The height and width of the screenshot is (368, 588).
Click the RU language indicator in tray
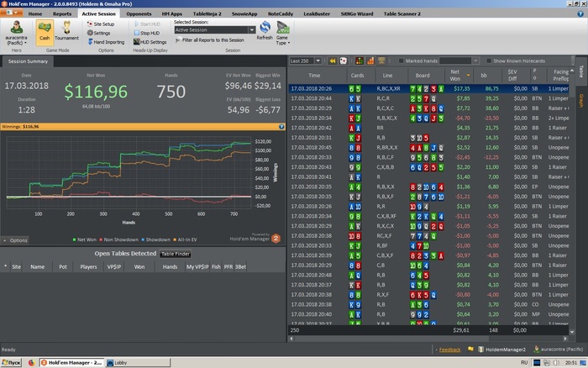524,363
